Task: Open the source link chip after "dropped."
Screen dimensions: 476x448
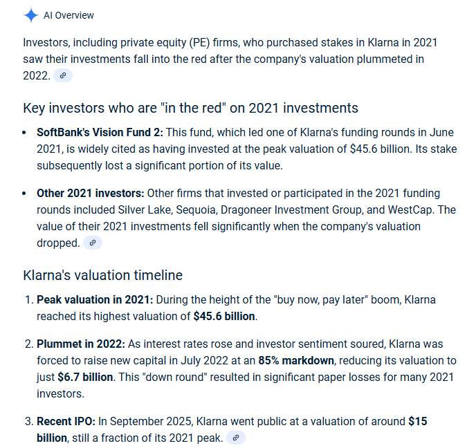Action: point(93,243)
